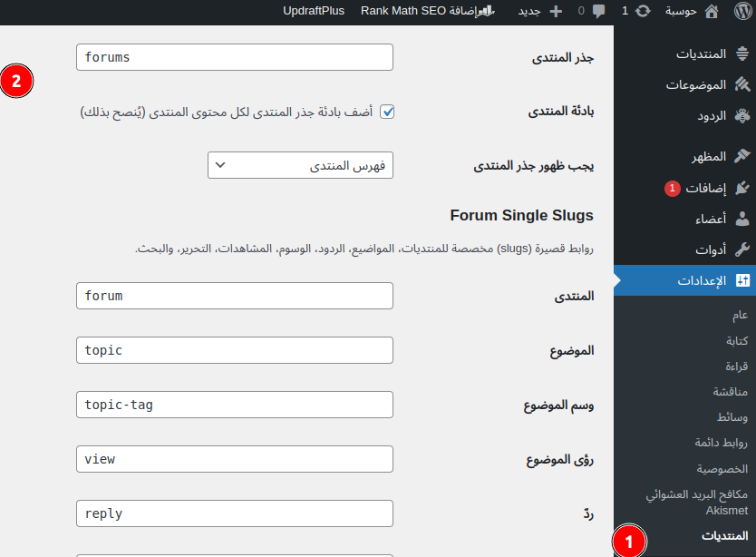The width and height of the screenshot is (756, 557).
Task: Uncheck the forum root prefix checkbox
Action: coord(387,112)
